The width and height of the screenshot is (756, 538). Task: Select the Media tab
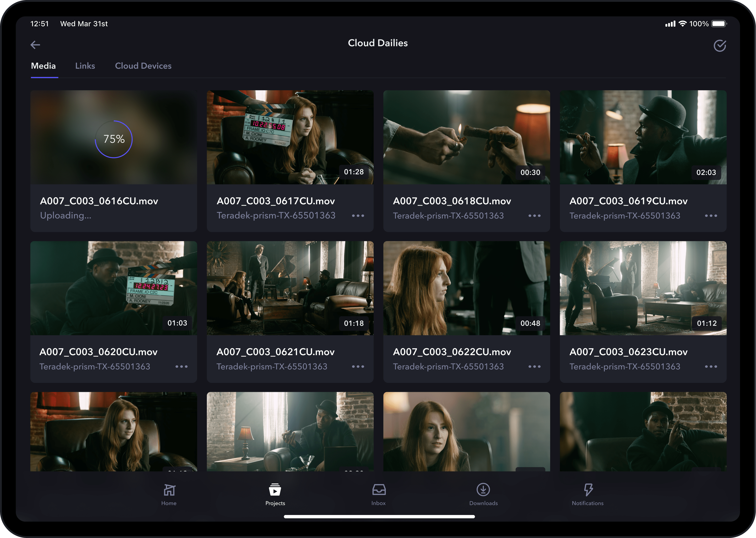pos(43,66)
